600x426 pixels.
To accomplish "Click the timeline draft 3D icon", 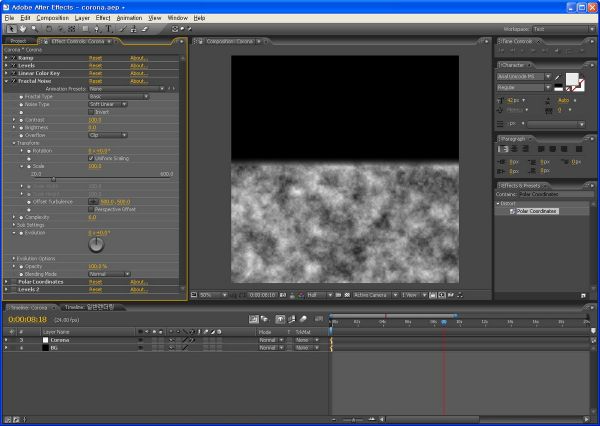I will click(x=264, y=319).
